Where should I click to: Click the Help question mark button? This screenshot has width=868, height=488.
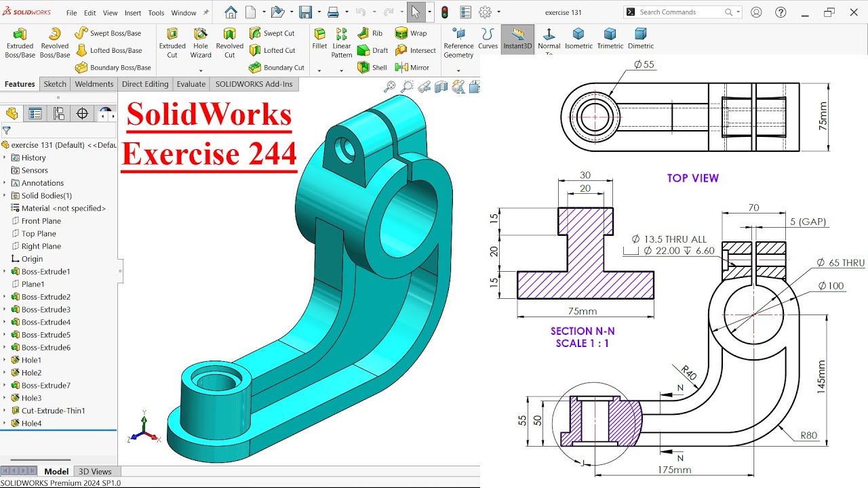[x=781, y=12]
